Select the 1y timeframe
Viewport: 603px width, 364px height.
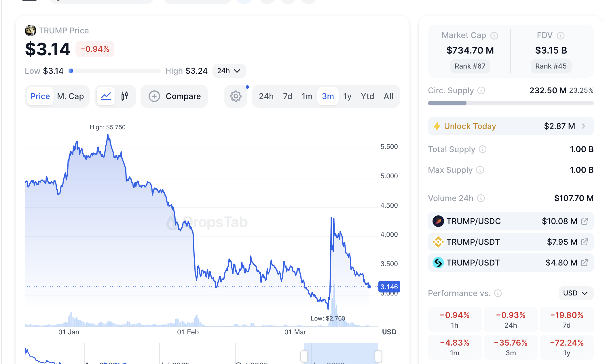click(x=347, y=96)
